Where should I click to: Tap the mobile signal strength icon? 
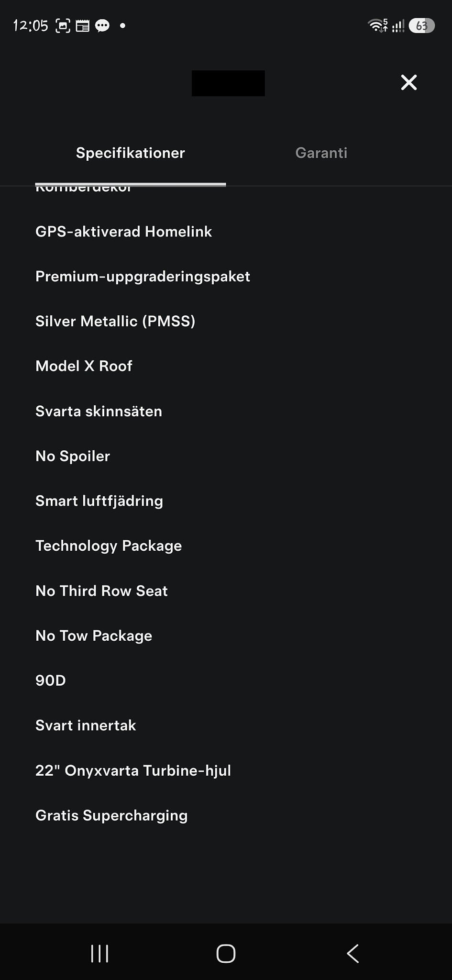pyautogui.click(x=398, y=25)
